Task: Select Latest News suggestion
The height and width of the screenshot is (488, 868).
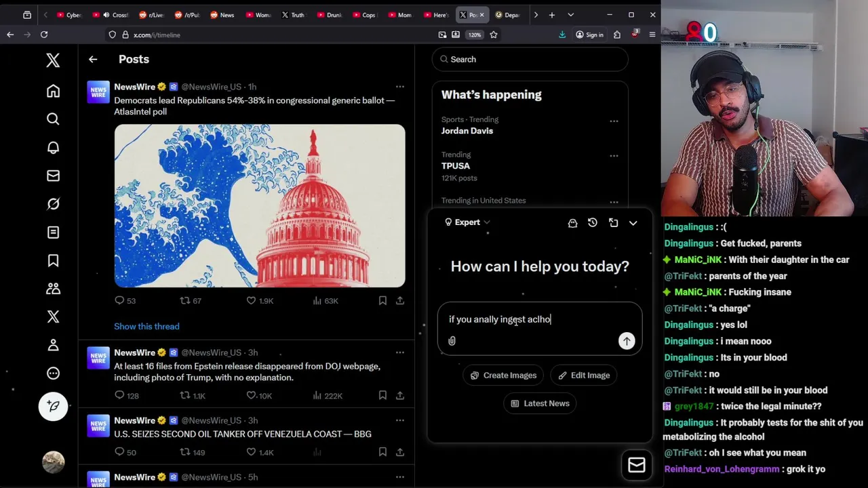Action: point(540,403)
